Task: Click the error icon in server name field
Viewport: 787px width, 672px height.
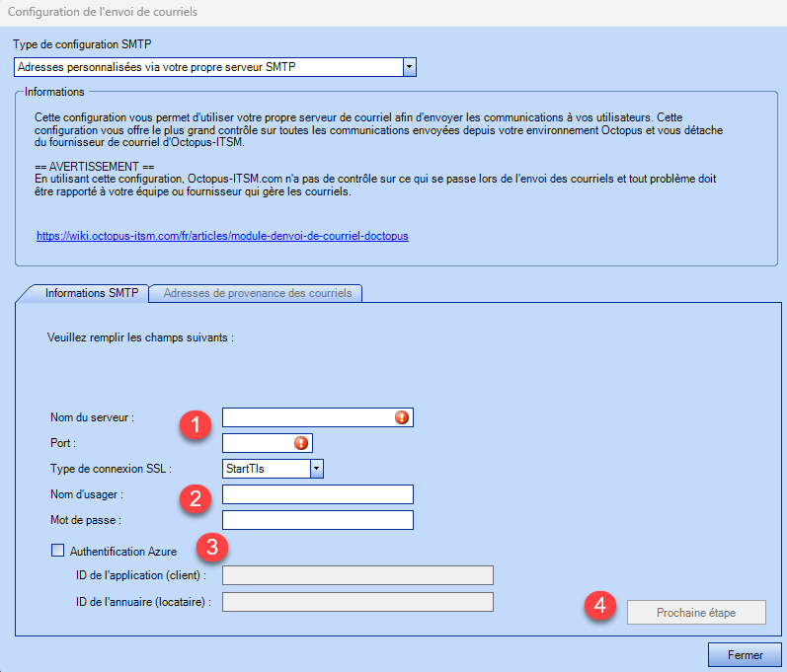Action: (x=401, y=417)
